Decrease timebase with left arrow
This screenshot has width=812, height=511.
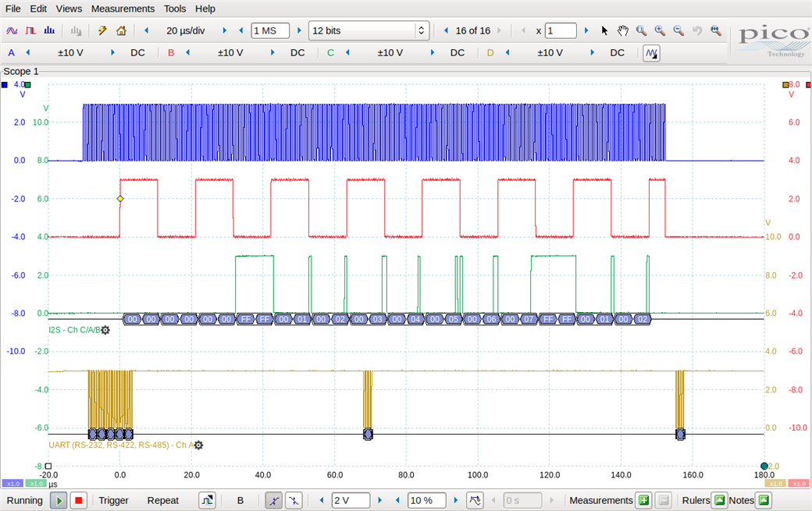pyautogui.click(x=147, y=30)
